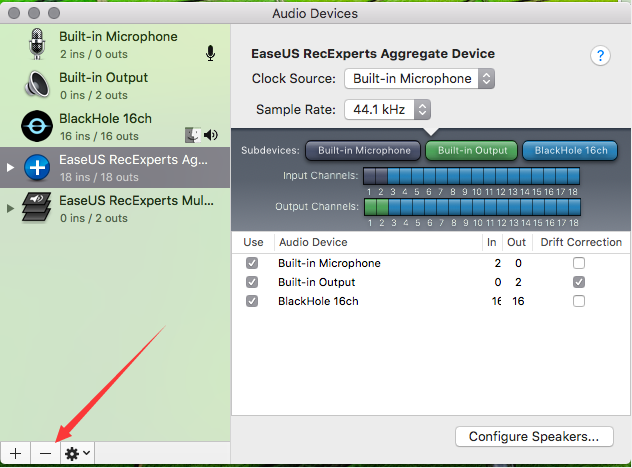Open the gear action menu
Viewport: 632px width, 468px height.
(x=77, y=453)
